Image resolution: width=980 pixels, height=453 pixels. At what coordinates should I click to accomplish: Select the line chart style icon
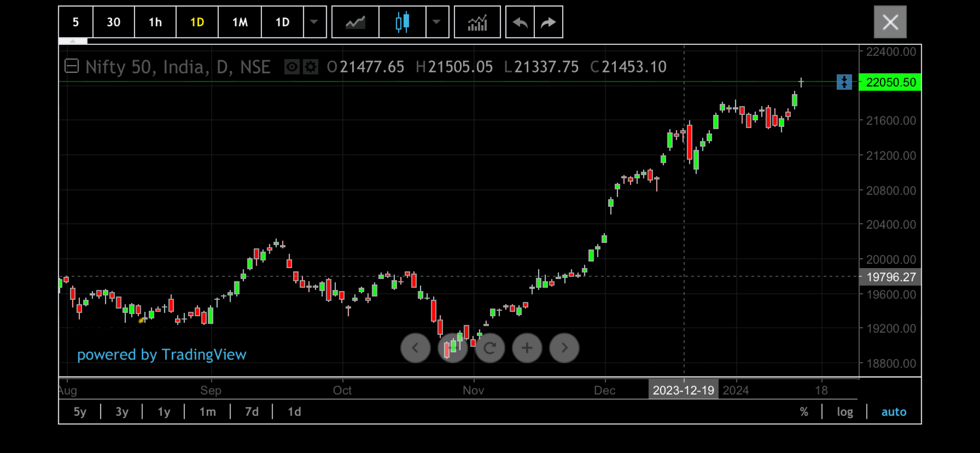355,22
